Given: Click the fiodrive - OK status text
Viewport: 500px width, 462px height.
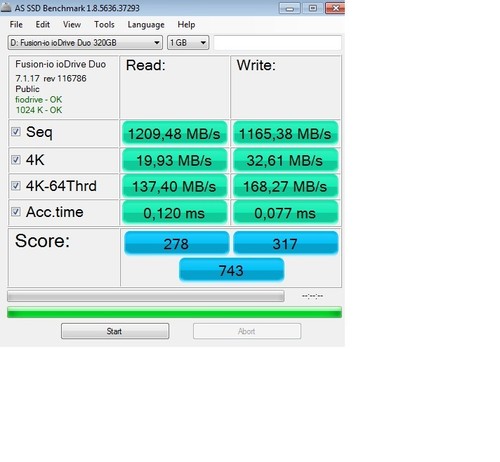Looking at the screenshot, I should click(39, 99).
